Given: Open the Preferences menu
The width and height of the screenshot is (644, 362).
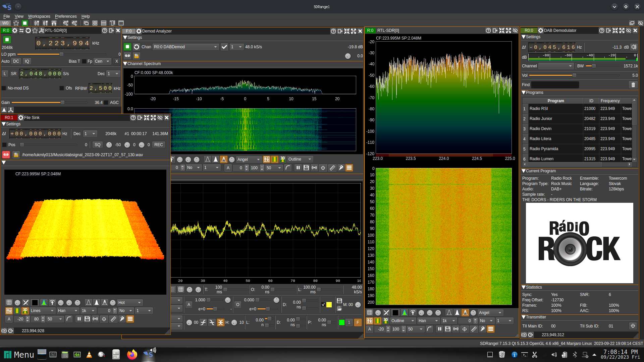Looking at the screenshot, I should [66, 16].
